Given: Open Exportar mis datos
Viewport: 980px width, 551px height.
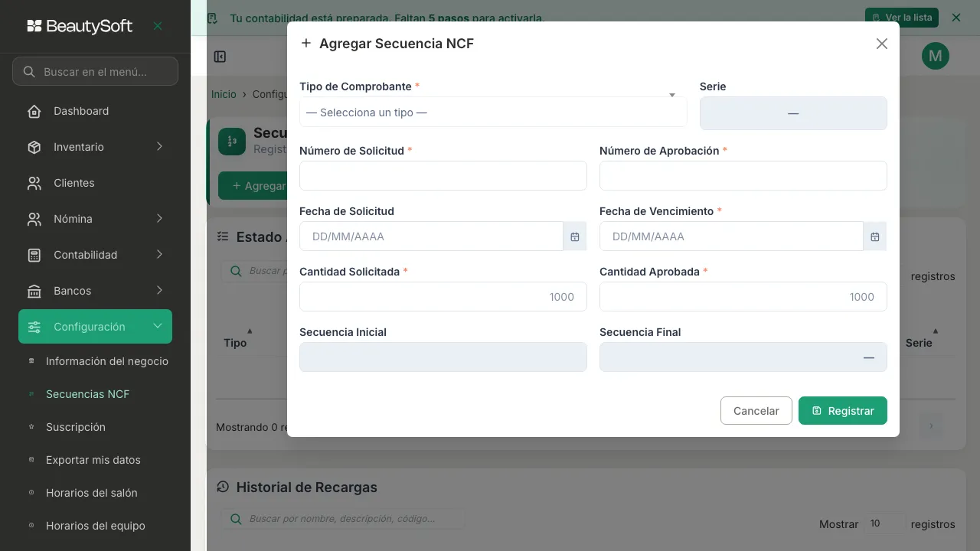Looking at the screenshot, I should pos(95,460).
